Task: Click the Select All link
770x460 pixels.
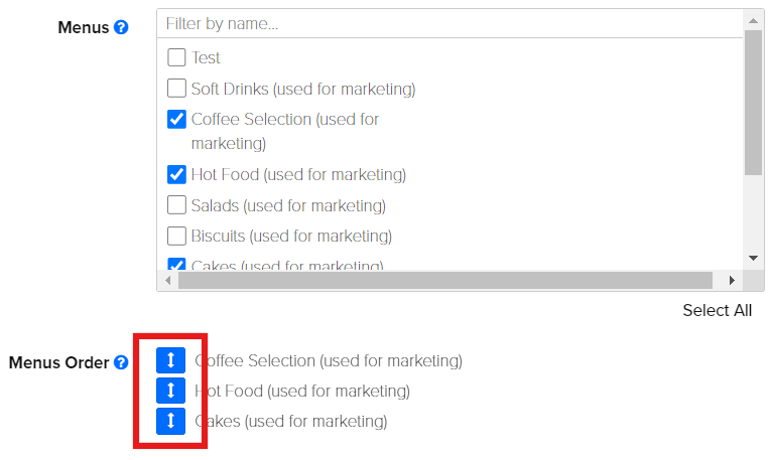Action: tap(717, 310)
